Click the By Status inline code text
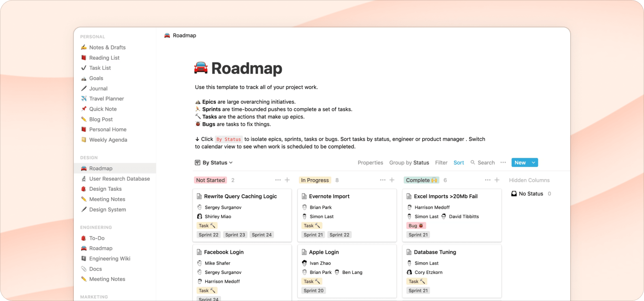Screen dimensions: 644x301 228,139
